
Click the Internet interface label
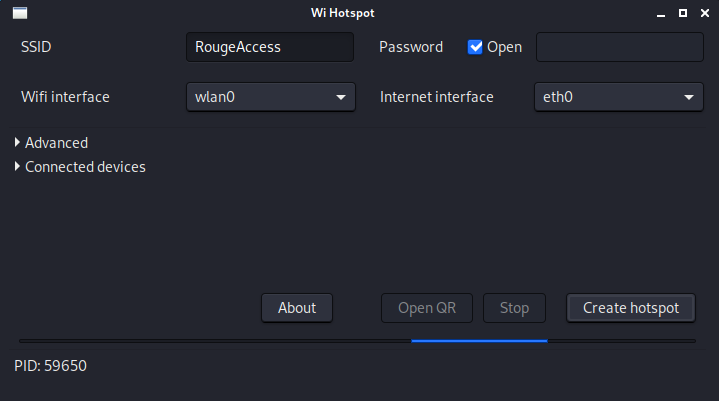click(436, 97)
